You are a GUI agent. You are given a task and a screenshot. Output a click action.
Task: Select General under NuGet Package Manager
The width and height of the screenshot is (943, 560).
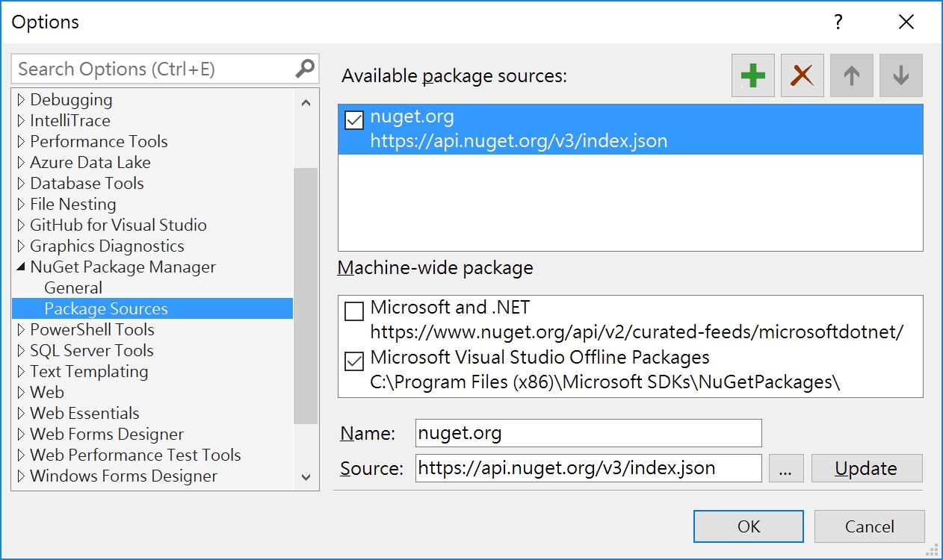pyautogui.click(x=73, y=288)
